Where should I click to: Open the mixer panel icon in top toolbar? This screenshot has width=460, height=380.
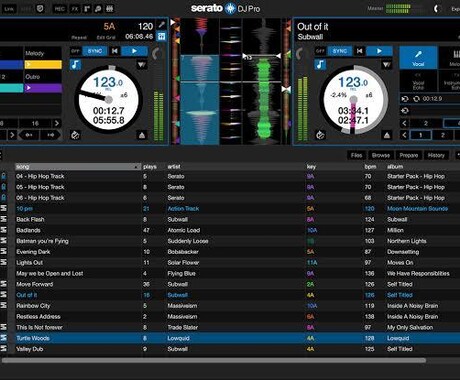click(x=110, y=9)
